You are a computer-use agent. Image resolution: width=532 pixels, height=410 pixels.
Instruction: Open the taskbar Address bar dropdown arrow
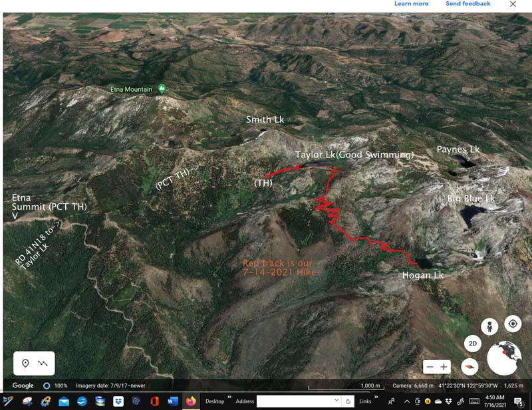[336, 401]
